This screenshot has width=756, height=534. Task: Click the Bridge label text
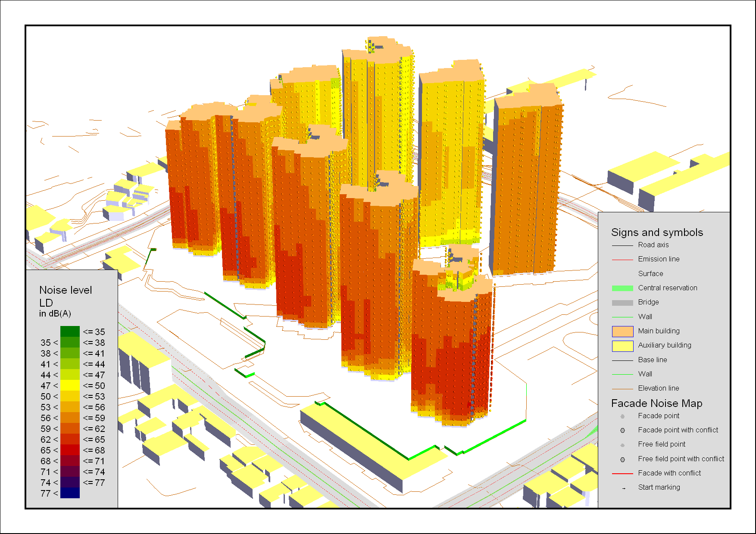pos(648,302)
